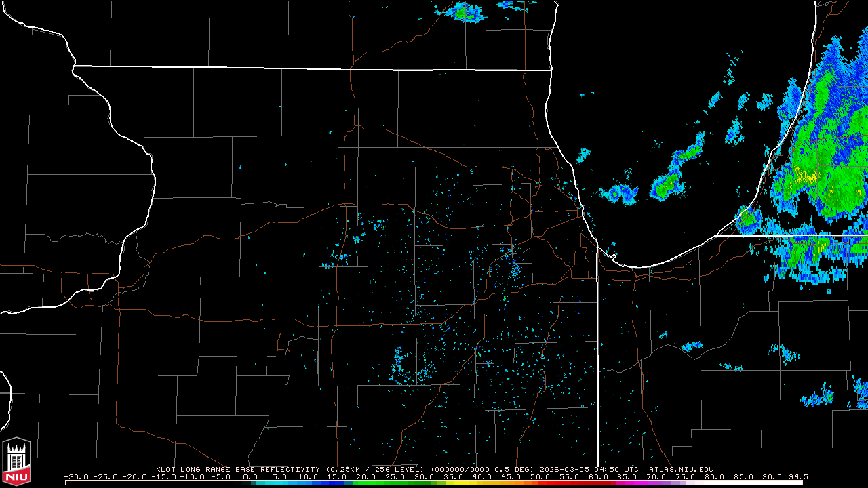Click the -30.0 scale label
Image resolution: width=868 pixels, height=488 pixels.
coord(77,476)
